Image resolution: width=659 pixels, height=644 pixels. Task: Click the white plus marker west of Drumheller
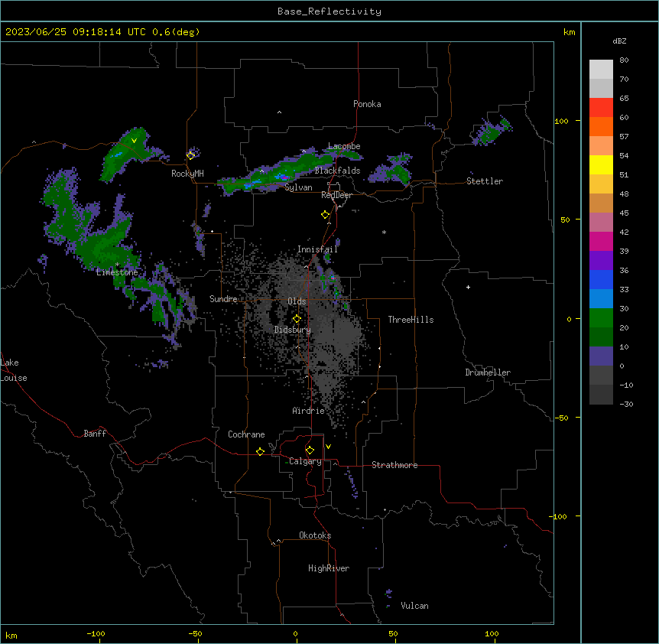pos(468,287)
